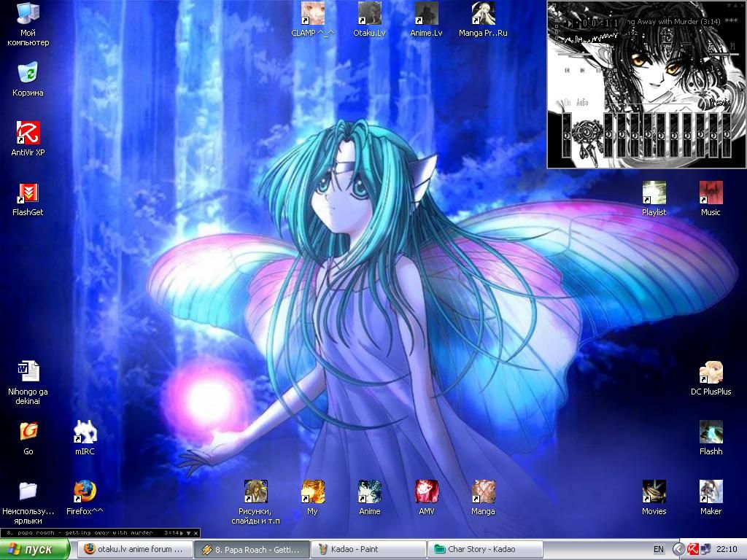Open the CLAMP ^_^ desktop shortcut
The image size is (747, 560).
pyautogui.click(x=312, y=20)
